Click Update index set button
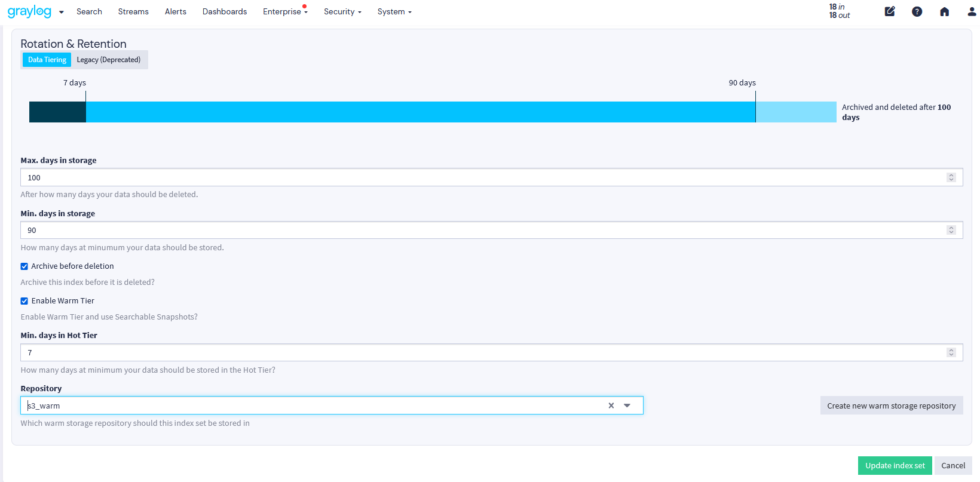Image resolution: width=980 pixels, height=482 pixels. coord(895,466)
